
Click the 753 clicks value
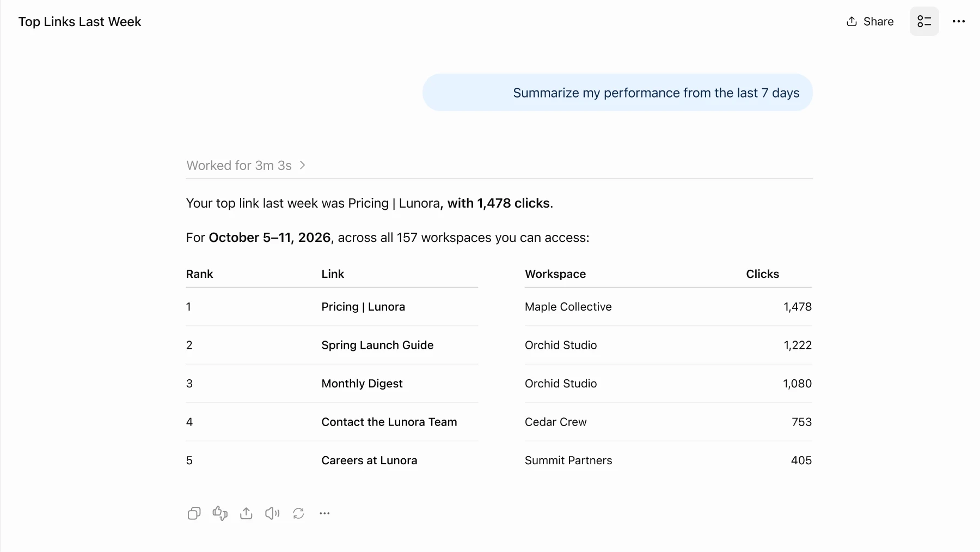801,422
